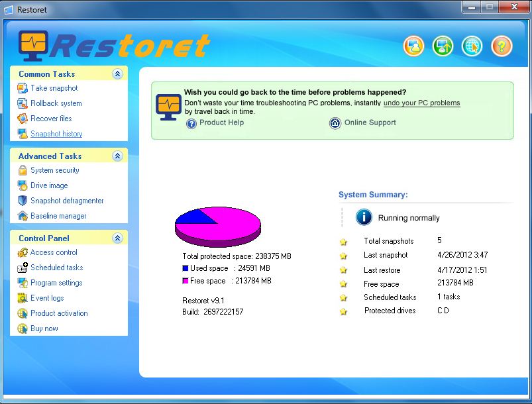Collapse the Control Panel section

pyautogui.click(x=117, y=238)
